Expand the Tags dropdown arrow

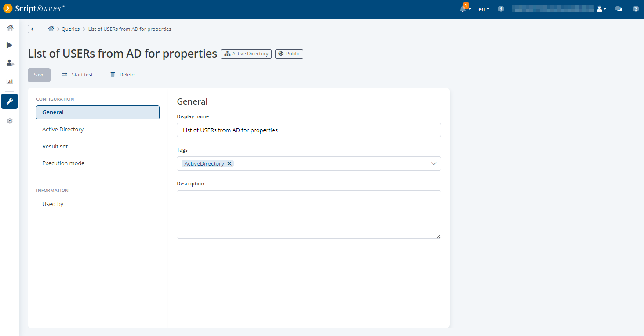[434, 164]
